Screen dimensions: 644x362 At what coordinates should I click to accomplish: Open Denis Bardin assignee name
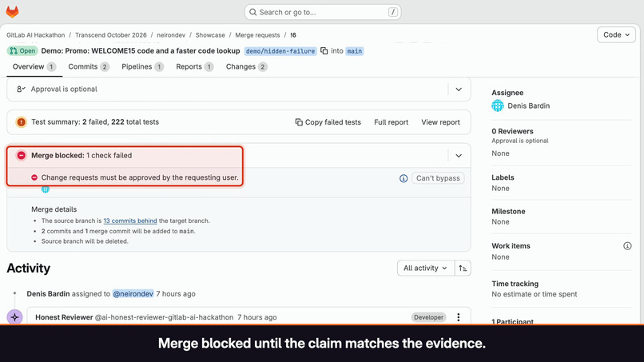[x=529, y=106]
